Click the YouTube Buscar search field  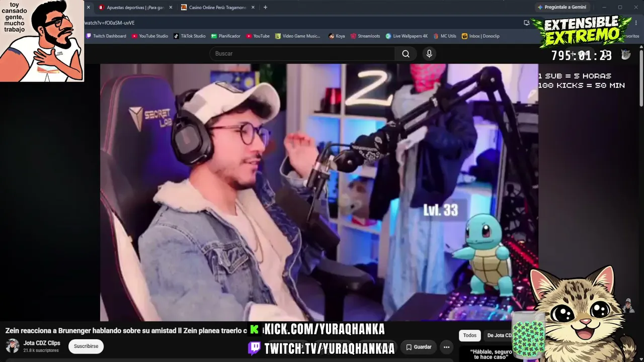302,54
